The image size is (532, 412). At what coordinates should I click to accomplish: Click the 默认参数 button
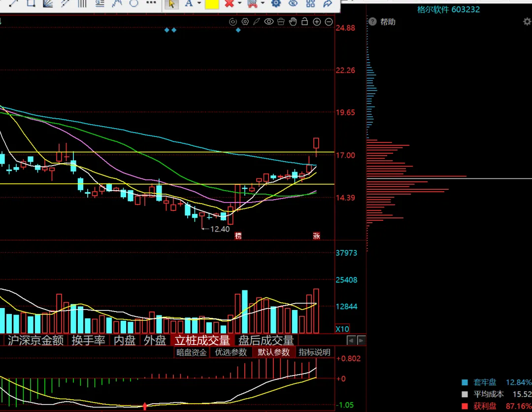(273, 352)
